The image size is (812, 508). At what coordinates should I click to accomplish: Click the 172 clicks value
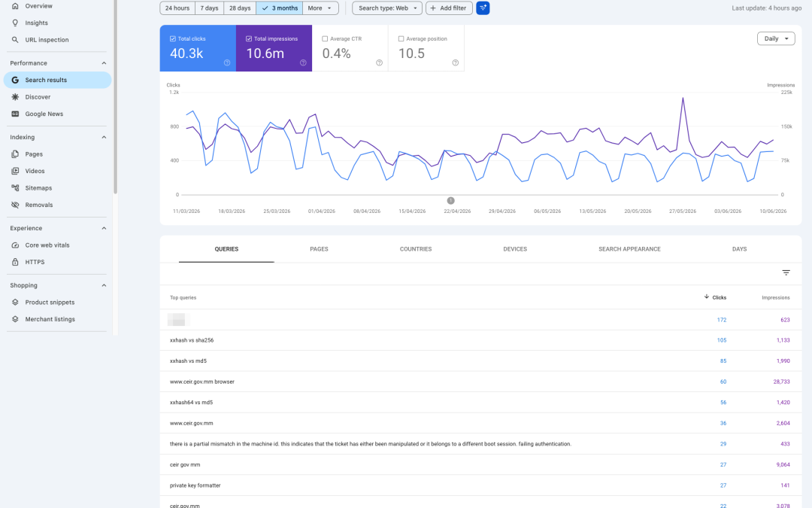click(721, 320)
